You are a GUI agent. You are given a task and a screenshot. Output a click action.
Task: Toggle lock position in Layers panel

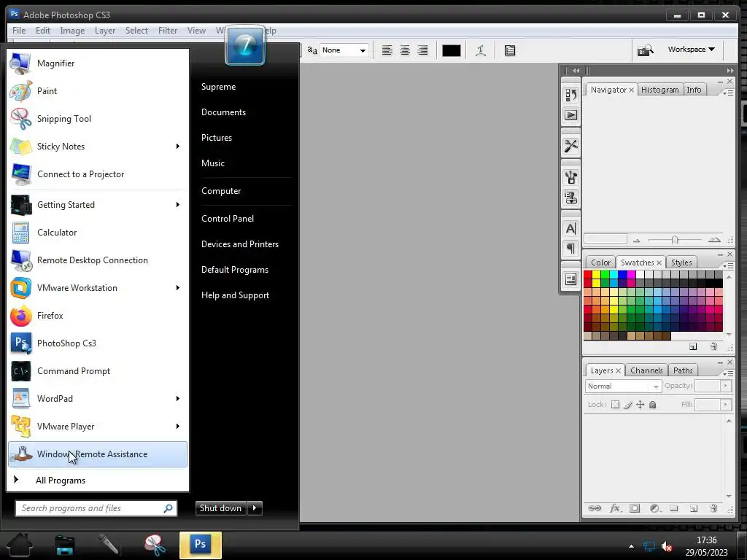(x=640, y=405)
